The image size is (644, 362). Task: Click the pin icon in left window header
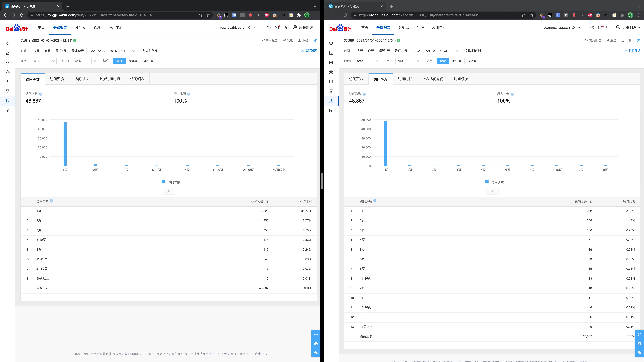coord(315,40)
